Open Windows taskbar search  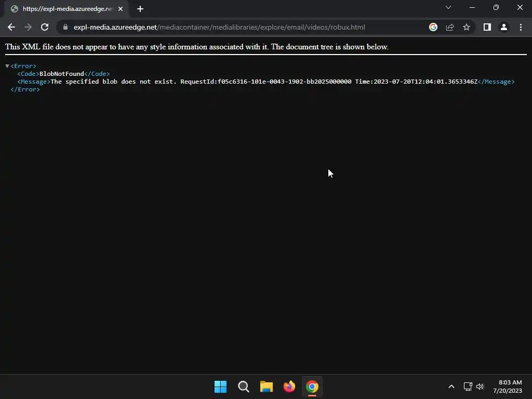click(244, 387)
